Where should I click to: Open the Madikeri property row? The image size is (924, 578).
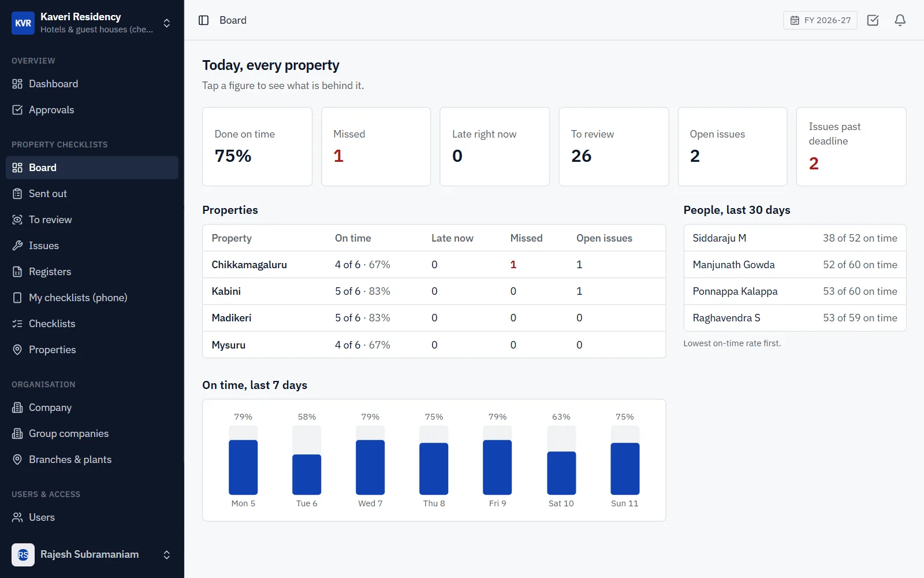pos(434,318)
